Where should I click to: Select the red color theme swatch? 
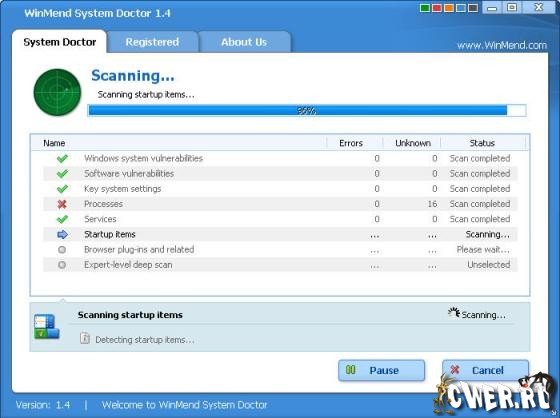pyautogui.click(x=437, y=8)
